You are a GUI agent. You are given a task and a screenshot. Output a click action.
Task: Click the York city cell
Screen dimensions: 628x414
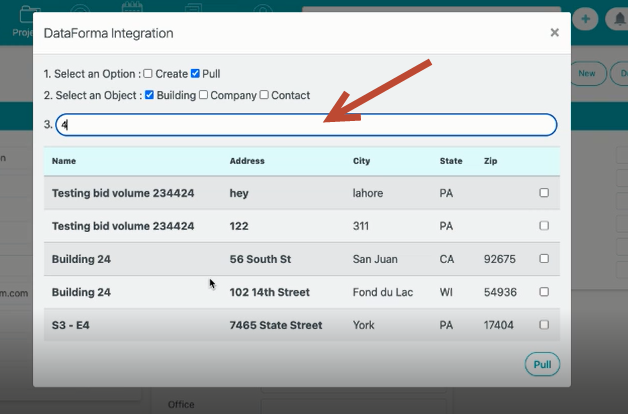click(363, 325)
